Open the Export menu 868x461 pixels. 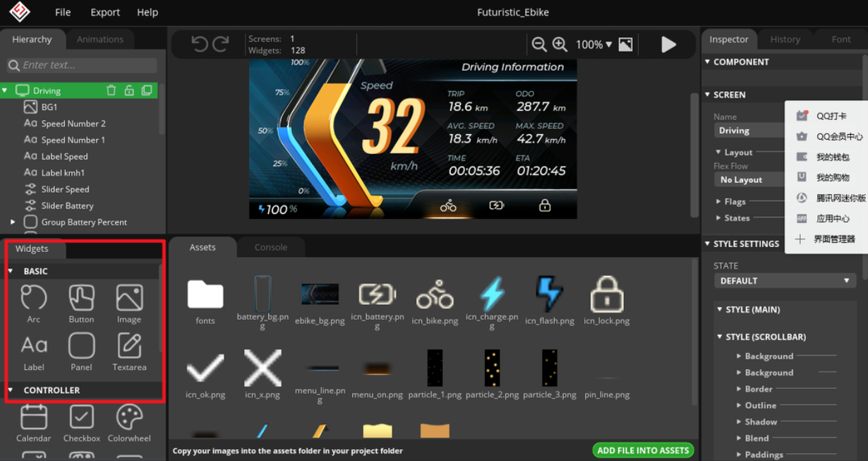point(105,12)
